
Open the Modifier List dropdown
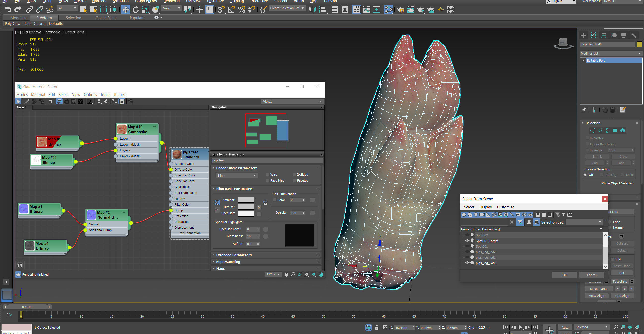611,53
